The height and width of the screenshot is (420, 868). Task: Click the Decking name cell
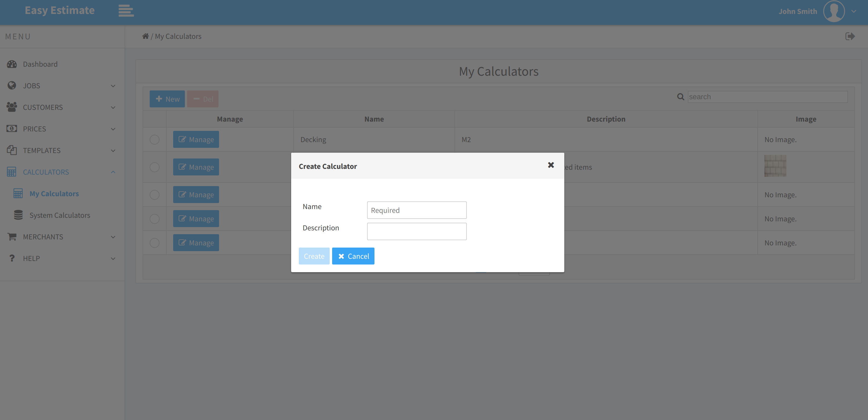tap(374, 140)
